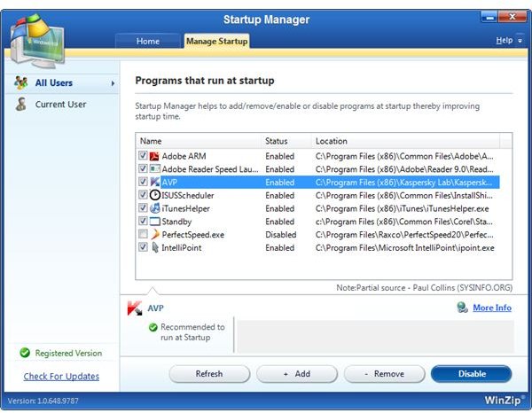532x413 pixels.
Task: Click the Current User person icon
Action: coord(21,104)
